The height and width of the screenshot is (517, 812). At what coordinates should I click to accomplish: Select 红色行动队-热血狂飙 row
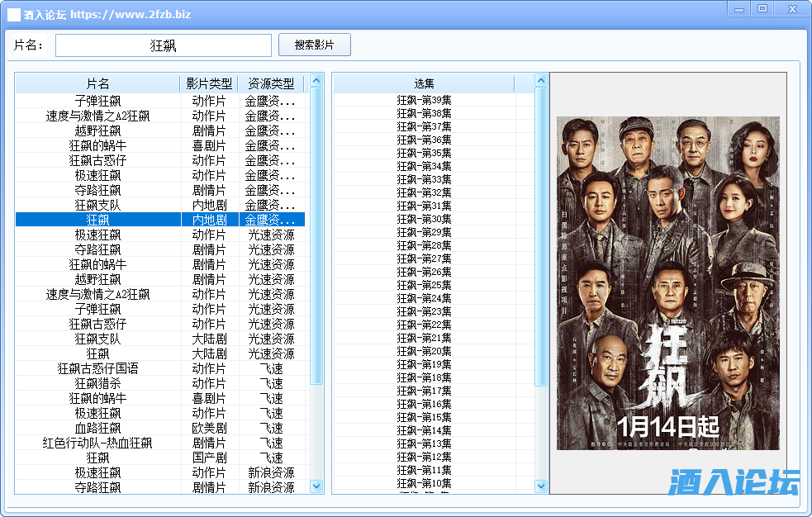coord(97,443)
